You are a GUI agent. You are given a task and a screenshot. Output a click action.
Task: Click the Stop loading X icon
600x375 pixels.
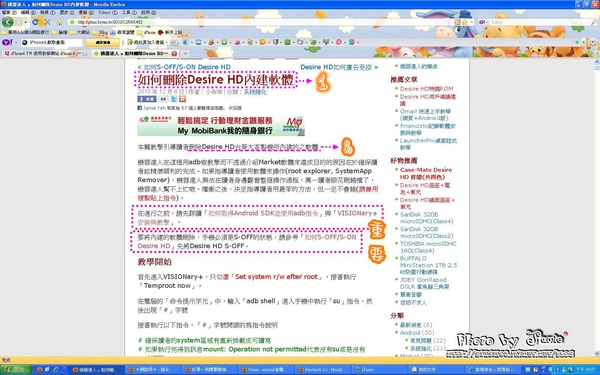(47, 22)
